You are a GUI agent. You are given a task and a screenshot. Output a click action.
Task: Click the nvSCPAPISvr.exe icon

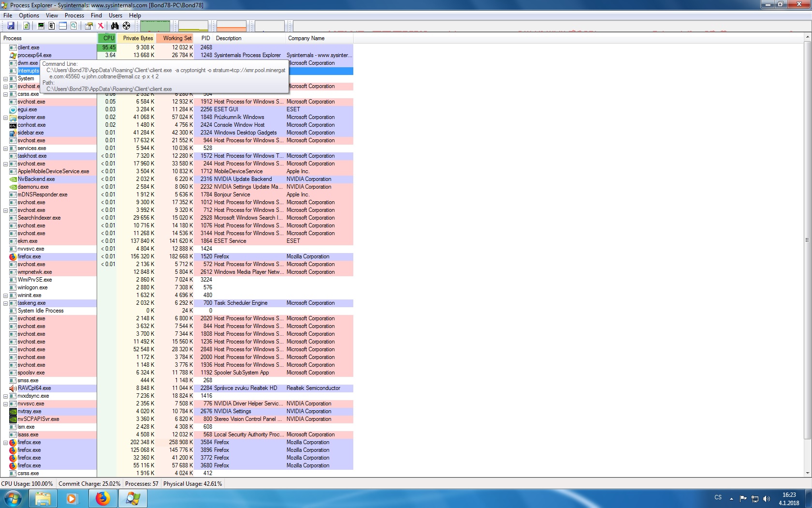13,419
